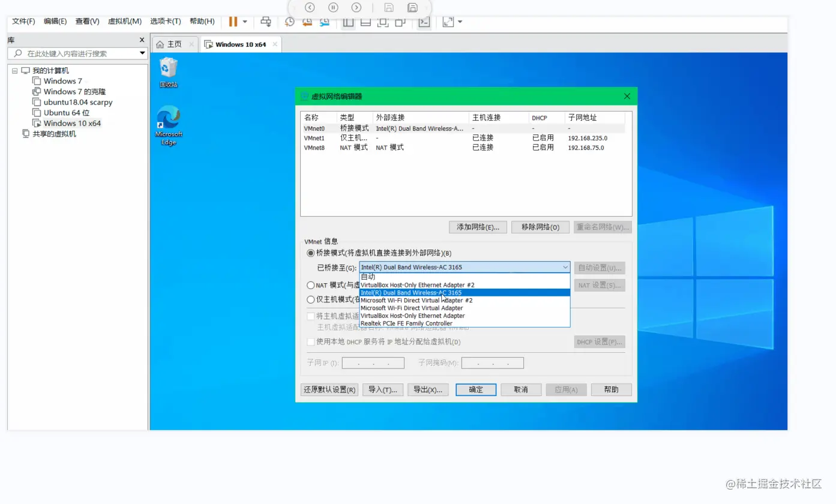
Task: Click the round pause button in floating bar
Action: [x=333, y=8]
